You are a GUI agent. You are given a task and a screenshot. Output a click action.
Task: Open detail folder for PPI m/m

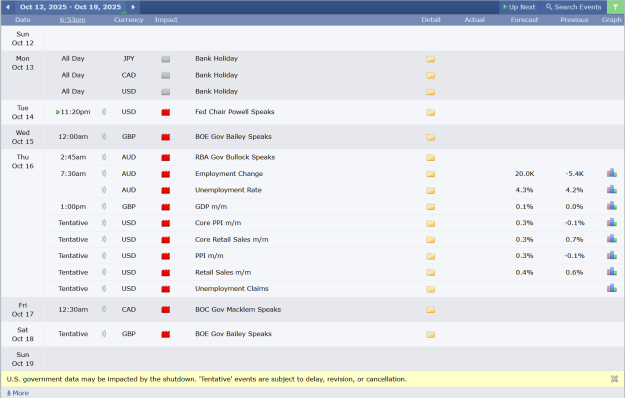pos(430,256)
